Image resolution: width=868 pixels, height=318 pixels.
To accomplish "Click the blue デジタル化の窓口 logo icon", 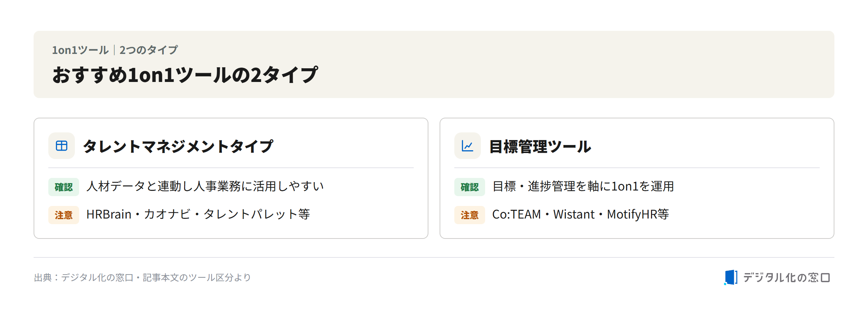I will [731, 277].
